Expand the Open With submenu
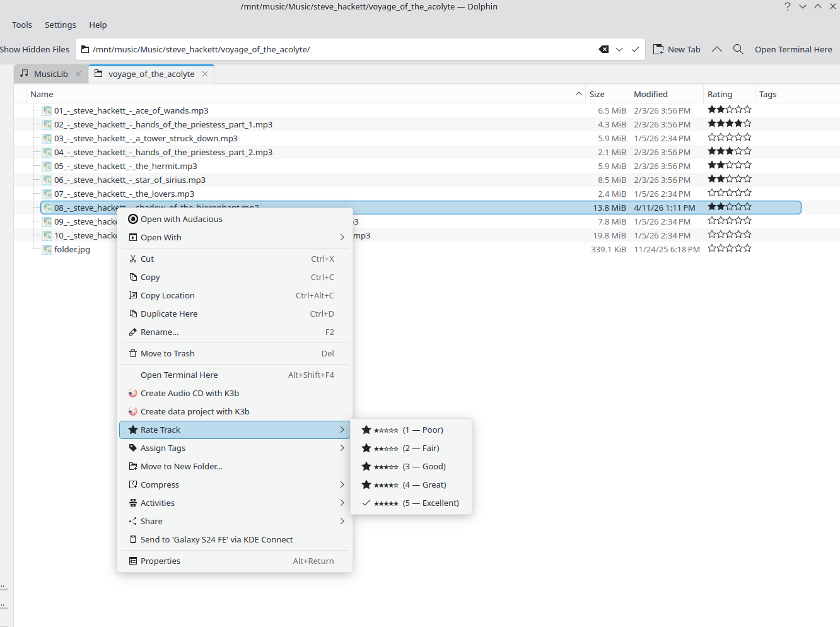Viewport: 840px width, 627px height. tap(342, 237)
